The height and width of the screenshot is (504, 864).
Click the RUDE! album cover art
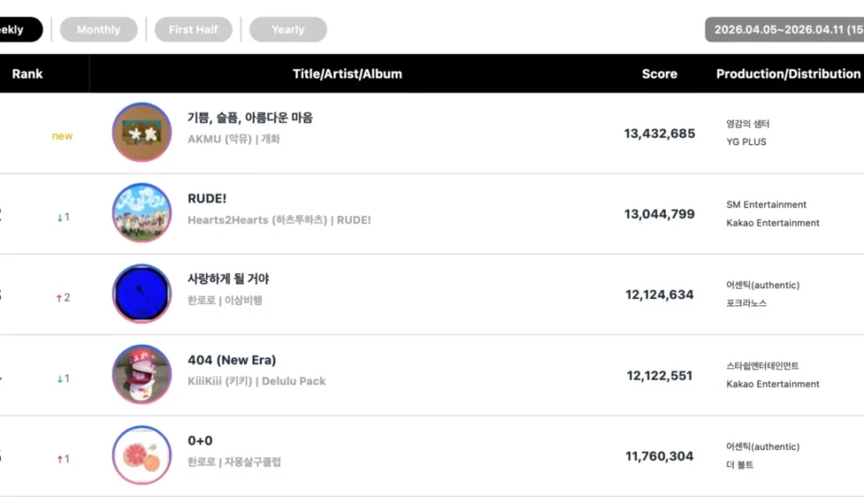(x=142, y=213)
